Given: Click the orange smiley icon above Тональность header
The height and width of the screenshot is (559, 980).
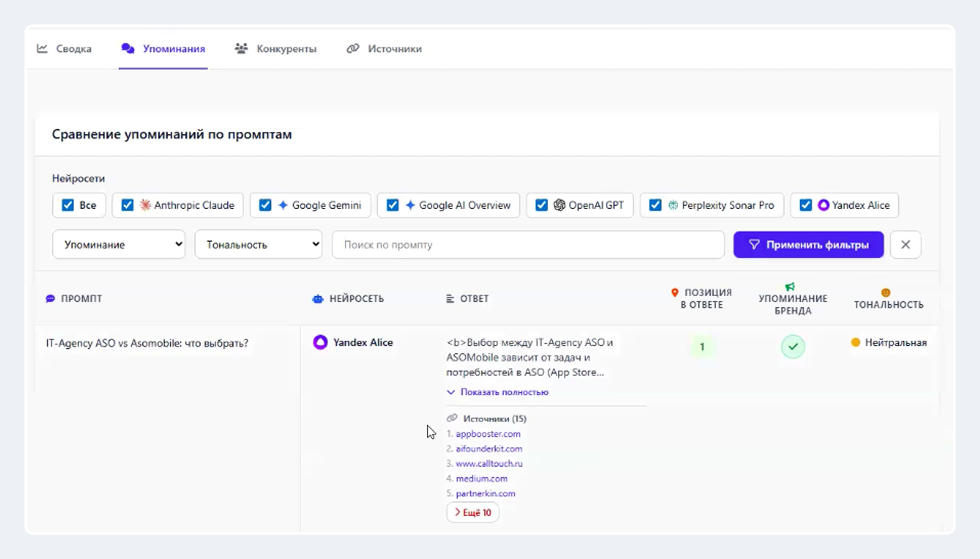Looking at the screenshot, I should (885, 292).
